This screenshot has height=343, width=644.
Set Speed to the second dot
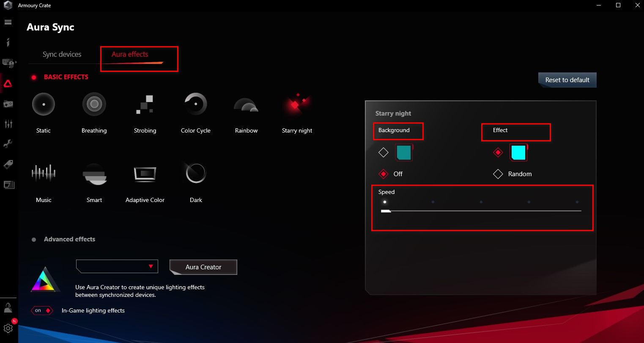[433, 202]
